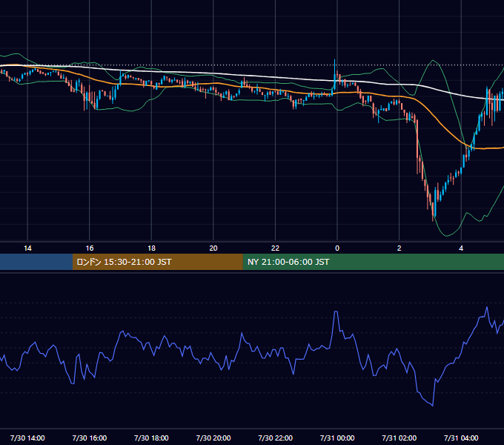Click the oscillator peak at 7/31 00:00
The height and width of the screenshot is (445, 504).
336,311
